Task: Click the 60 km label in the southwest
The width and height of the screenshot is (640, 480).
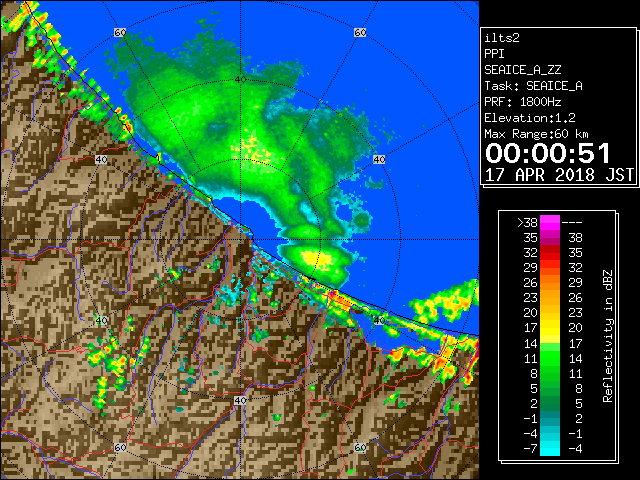Action: click(x=120, y=447)
